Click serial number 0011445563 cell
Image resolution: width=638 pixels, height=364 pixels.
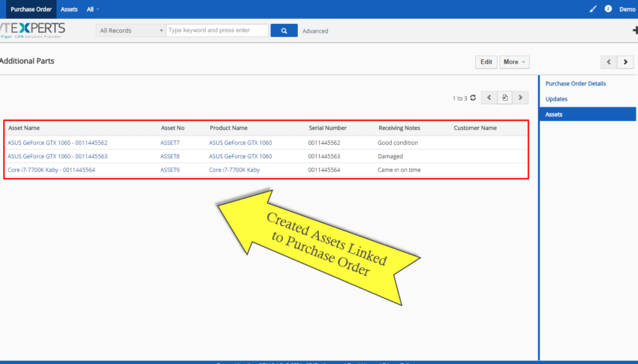[x=324, y=156]
